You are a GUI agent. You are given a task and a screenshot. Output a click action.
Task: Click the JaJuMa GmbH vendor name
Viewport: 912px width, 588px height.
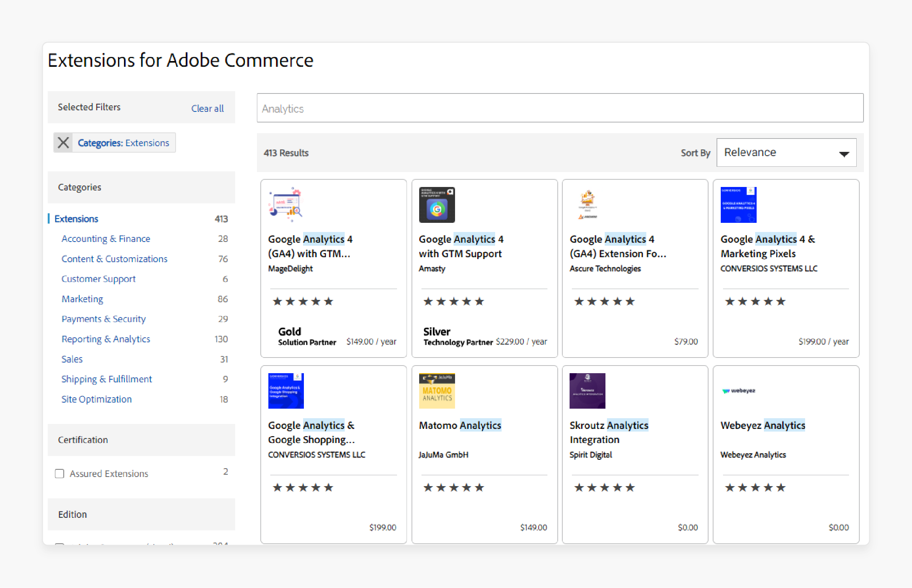tap(443, 455)
